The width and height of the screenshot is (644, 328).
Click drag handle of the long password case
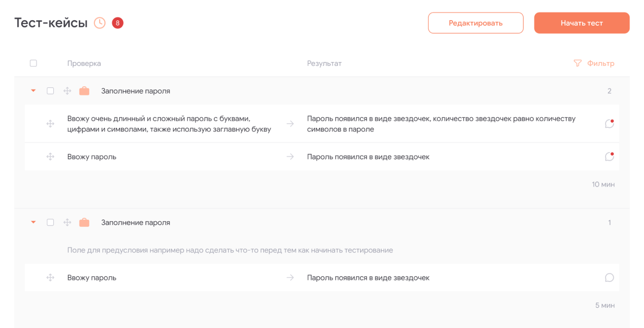[50, 124]
